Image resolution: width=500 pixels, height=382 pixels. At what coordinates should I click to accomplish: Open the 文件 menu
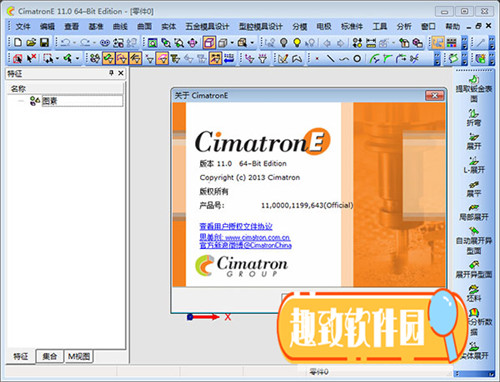tap(23, 26)
